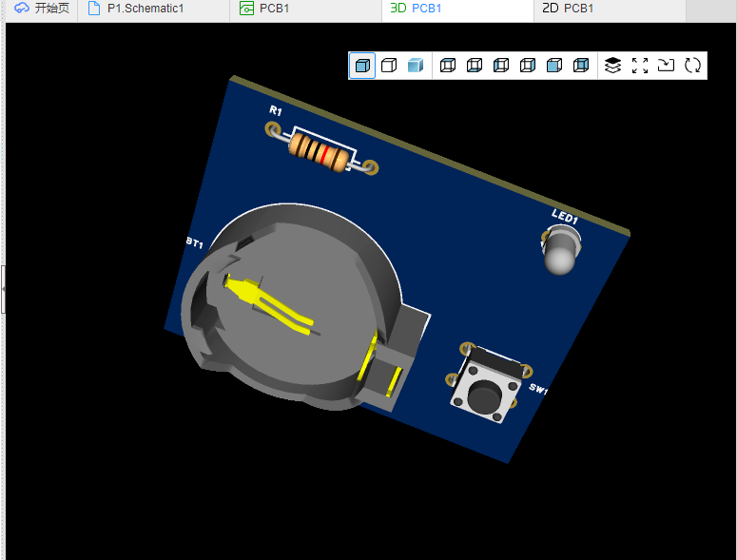Select the realistic shaded cube render mode

point(416,66)
